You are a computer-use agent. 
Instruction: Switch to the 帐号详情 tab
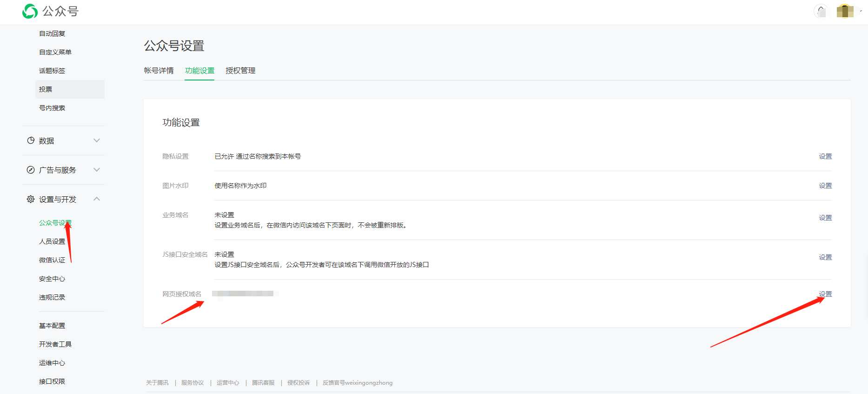159,71
